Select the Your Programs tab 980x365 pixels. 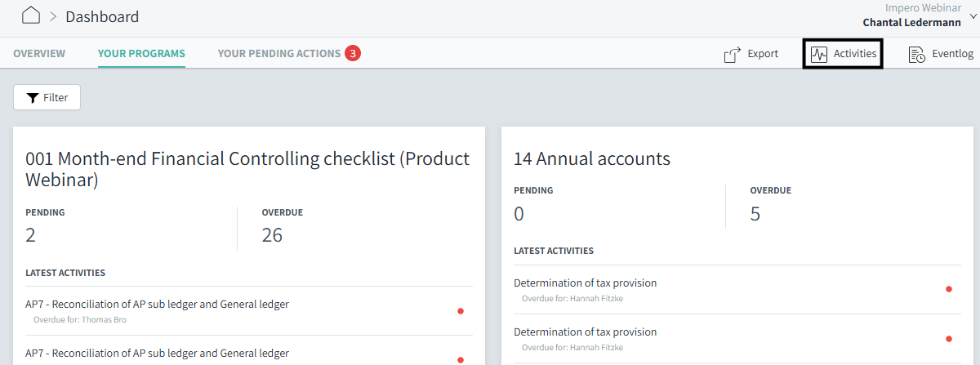coord(141,54)
